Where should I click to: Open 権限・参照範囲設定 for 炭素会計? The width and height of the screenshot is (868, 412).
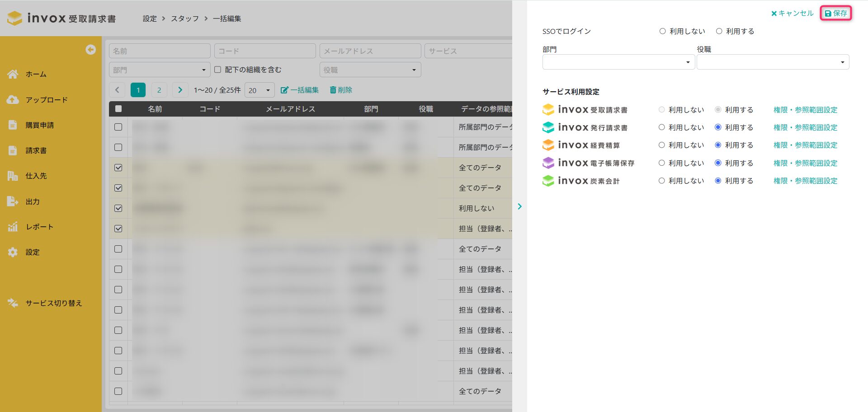point(805,181)
